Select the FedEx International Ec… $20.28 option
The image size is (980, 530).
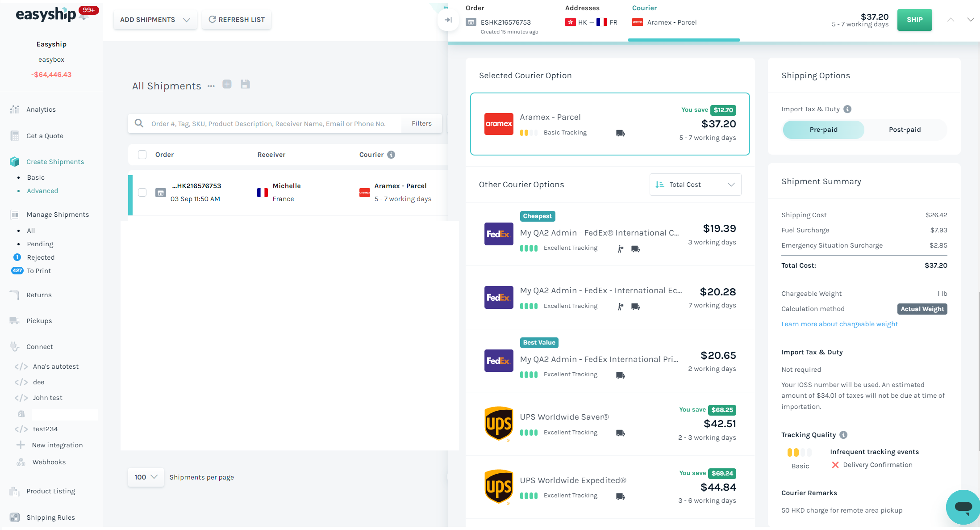[x=610, y=297]
